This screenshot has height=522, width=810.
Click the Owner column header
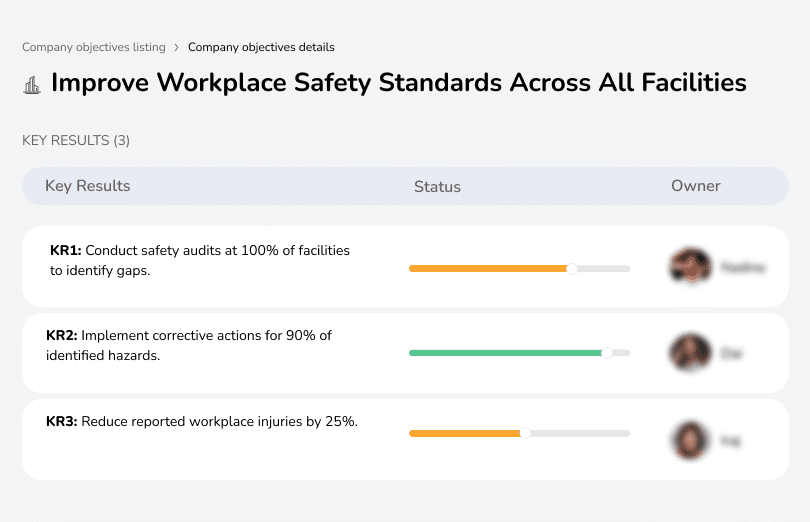click(x=695, y=186)
